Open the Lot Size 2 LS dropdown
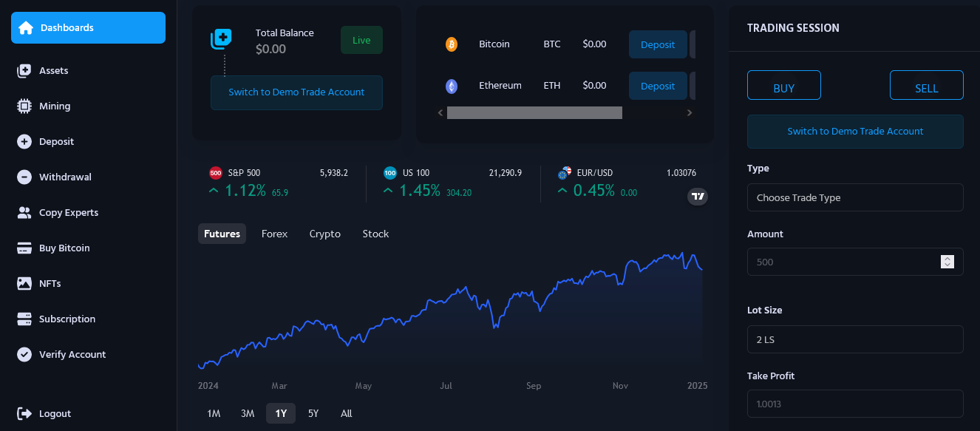This screenshot has width=980, height=431. click(855, 339)
